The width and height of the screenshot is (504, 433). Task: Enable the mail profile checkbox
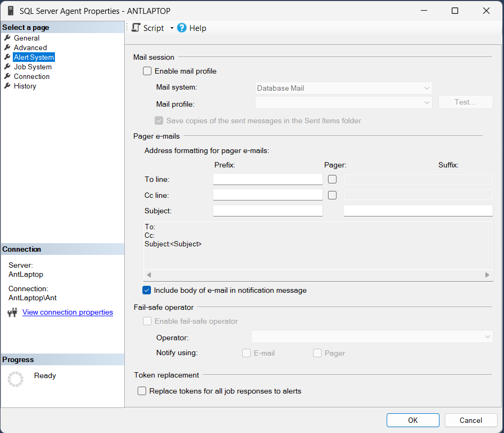click(x=147, y=71)
